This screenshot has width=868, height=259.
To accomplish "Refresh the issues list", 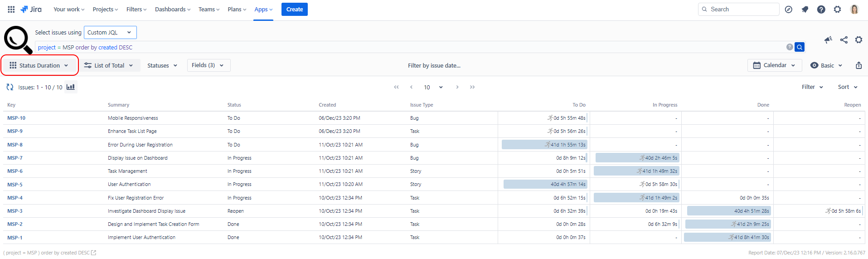I will (x=10, y=87).
